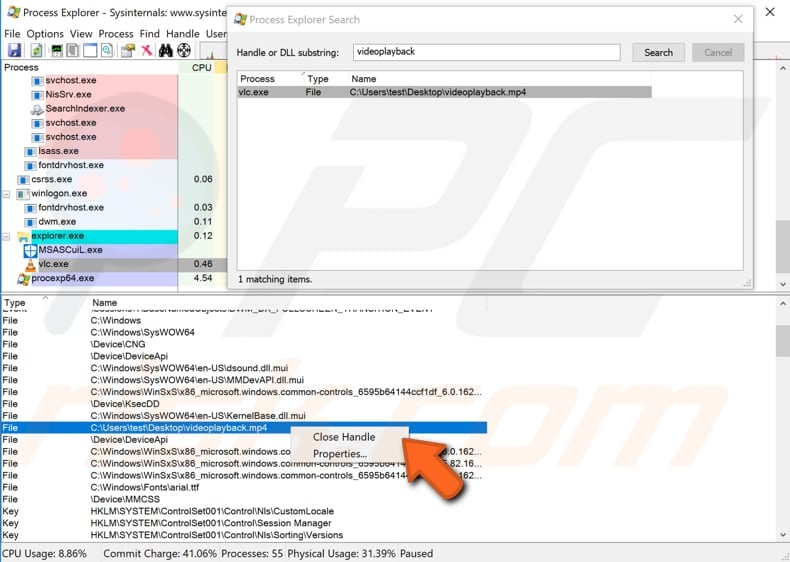Sort by Process column in main window

click(x=90, y=68)
